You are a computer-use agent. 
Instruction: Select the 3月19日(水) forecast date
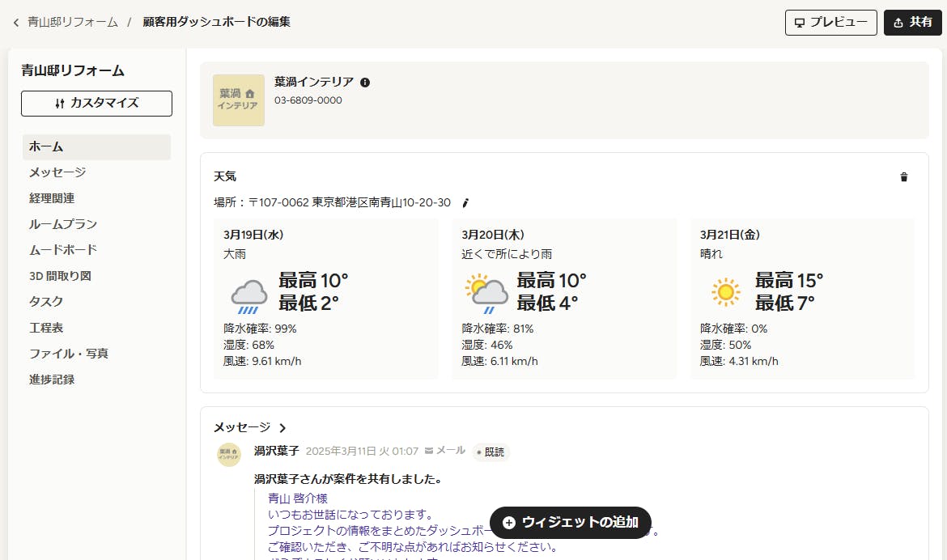(253, 235)
